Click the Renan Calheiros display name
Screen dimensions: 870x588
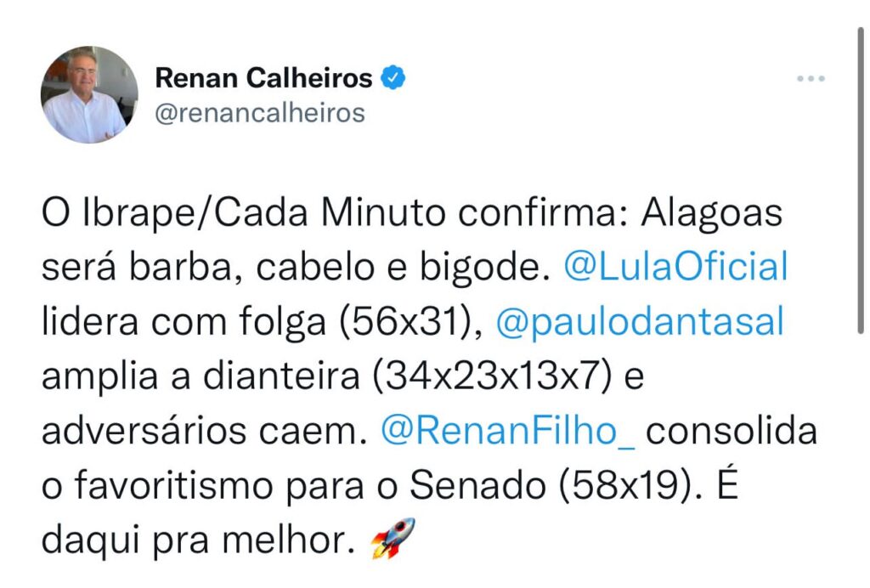tap(263, 79)
